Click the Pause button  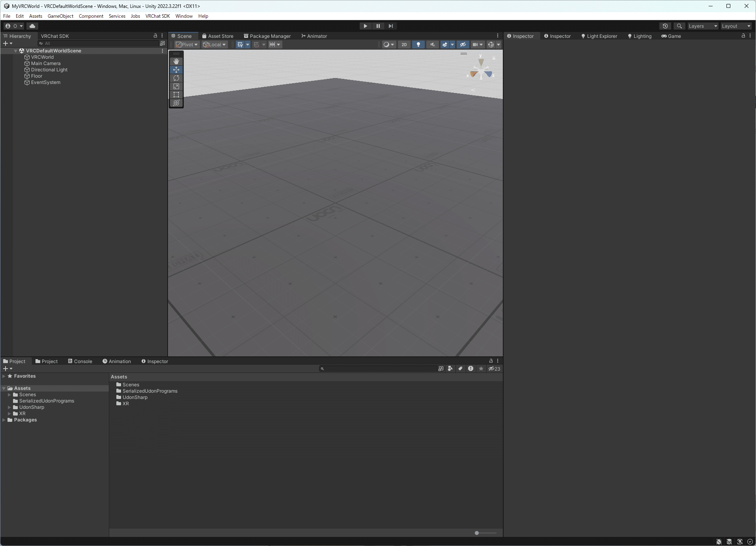pos(378,26)
